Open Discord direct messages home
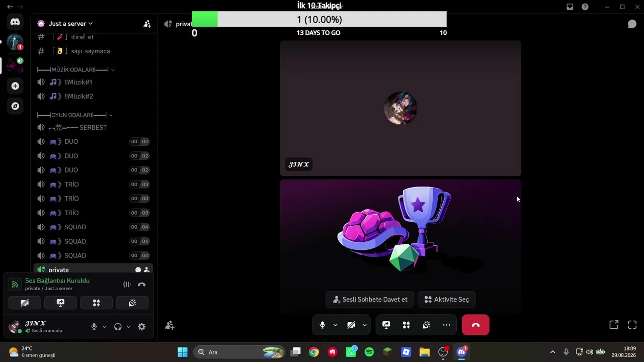The height and width of the screenshot is (362, 644). 15,22
